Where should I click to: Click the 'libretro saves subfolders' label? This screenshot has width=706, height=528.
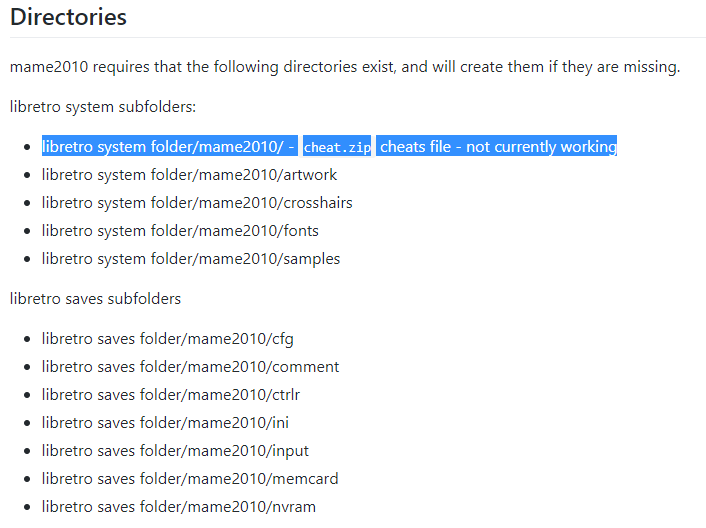pos(95,298)
